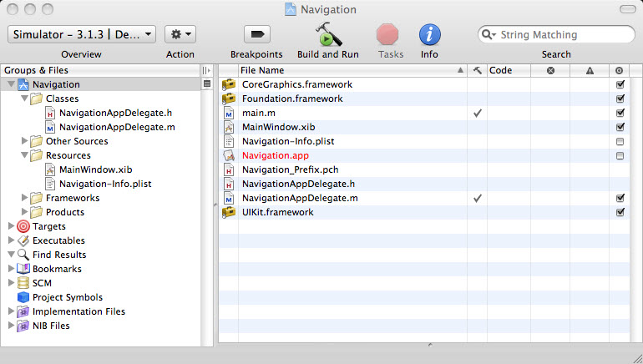643x364 pixels.
Task: Select NavigationAppDelegate.h in file list
Action: [x=298, y=184]
